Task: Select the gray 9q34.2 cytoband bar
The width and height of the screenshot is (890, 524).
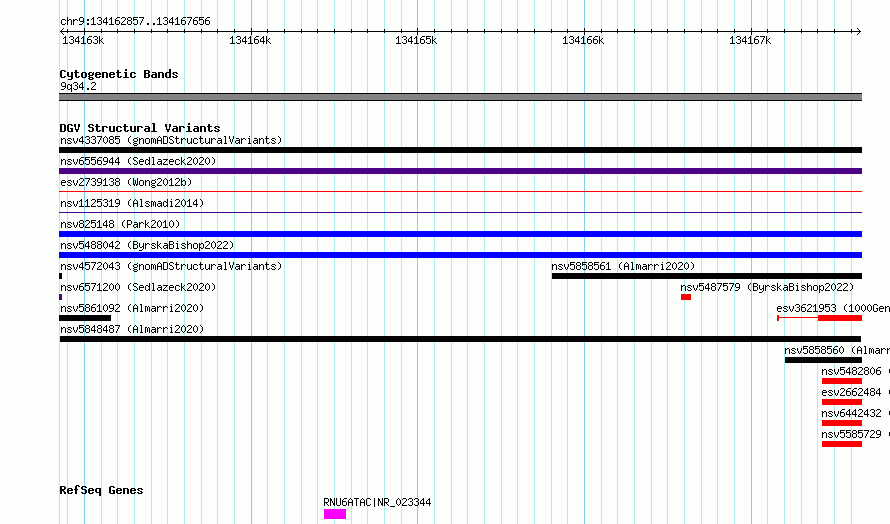Action: click(x=460, y=97)
